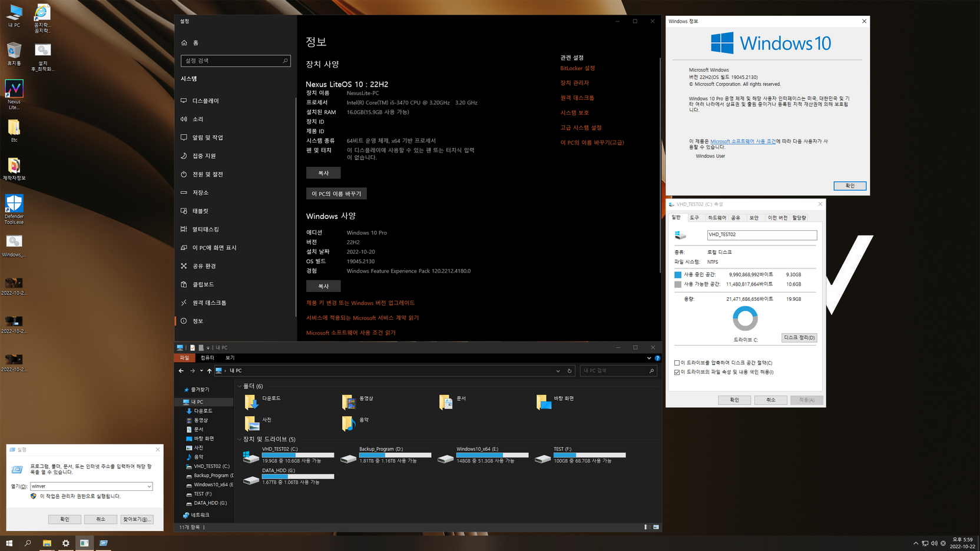Open recent locations dropdown arrow
This screenshot has width=980, height=551.
pyautogui.click(x=201, y=371)
